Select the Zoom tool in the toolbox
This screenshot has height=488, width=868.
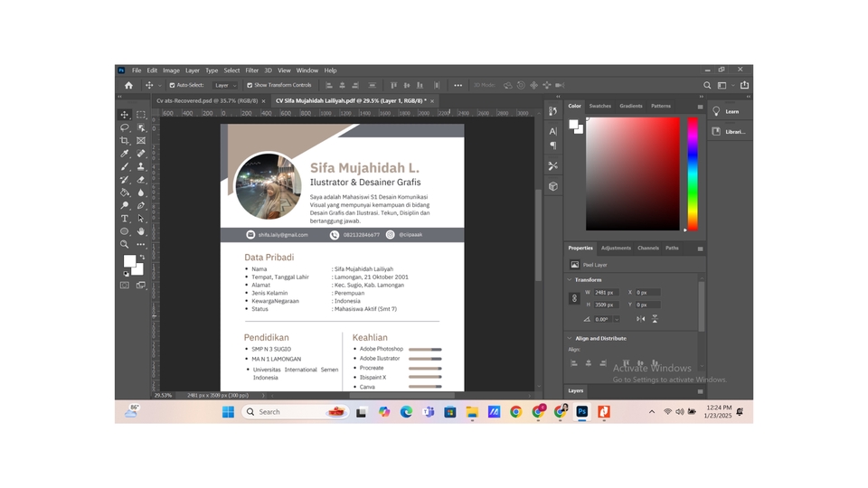pos(125,244)
